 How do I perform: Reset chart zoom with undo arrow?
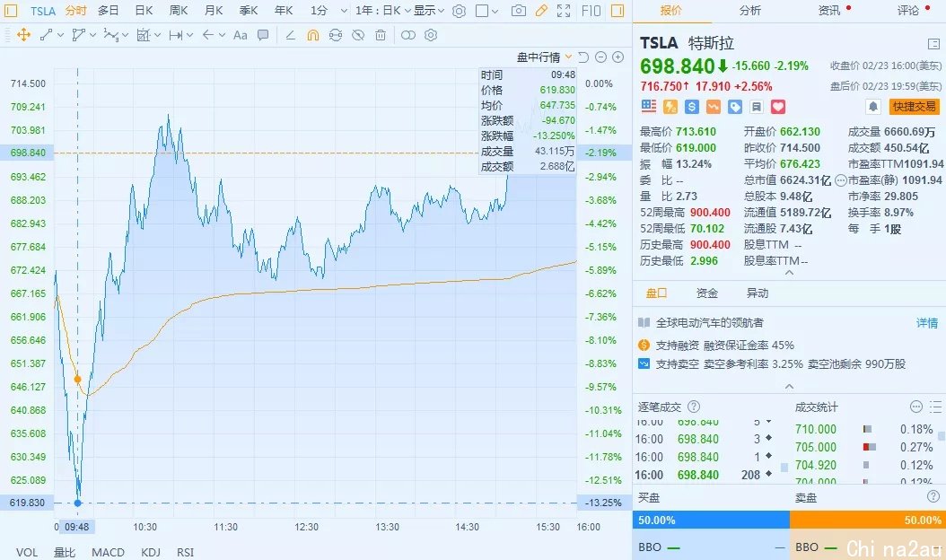coord(582,57)
